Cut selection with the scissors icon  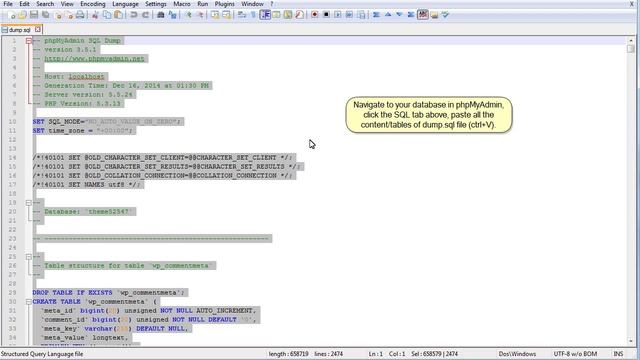click(95, 15)
